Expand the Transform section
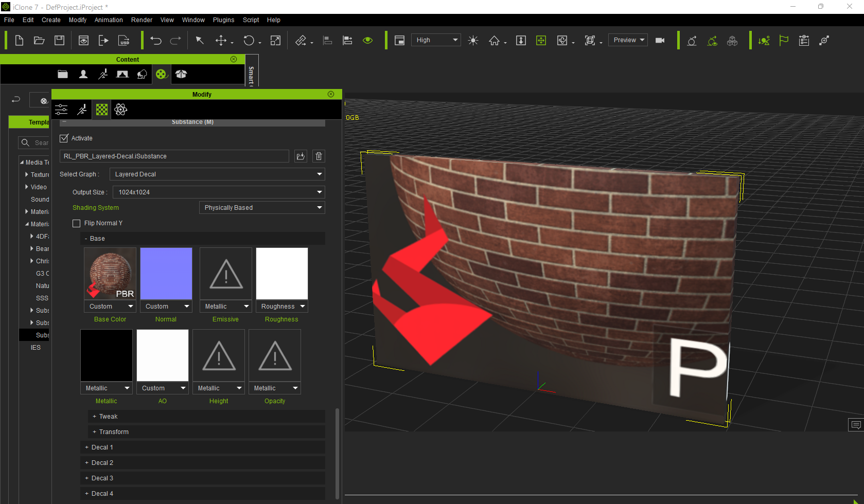This screenshot has height=504, width=864. (206, 431)
